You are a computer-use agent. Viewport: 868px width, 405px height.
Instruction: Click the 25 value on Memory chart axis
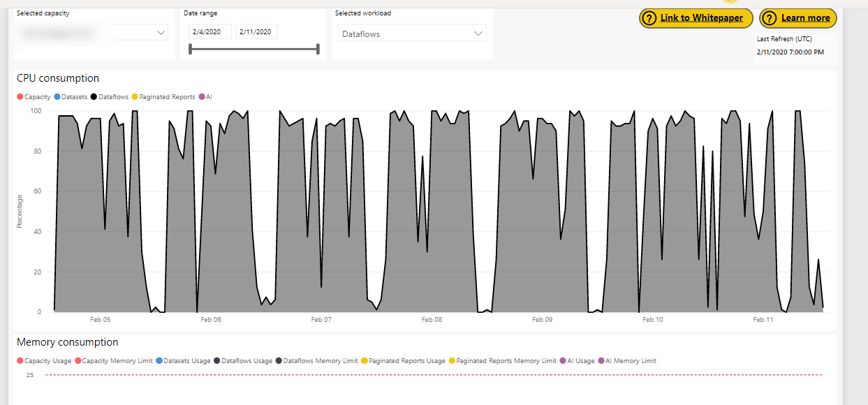point(30,375)
